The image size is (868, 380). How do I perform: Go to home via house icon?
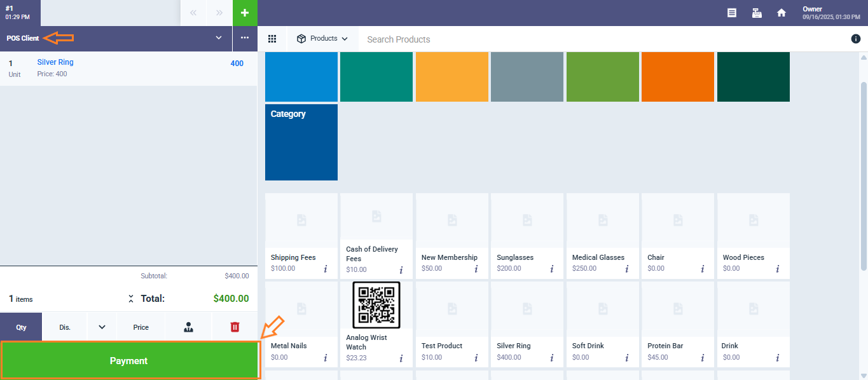pos(782,13)
